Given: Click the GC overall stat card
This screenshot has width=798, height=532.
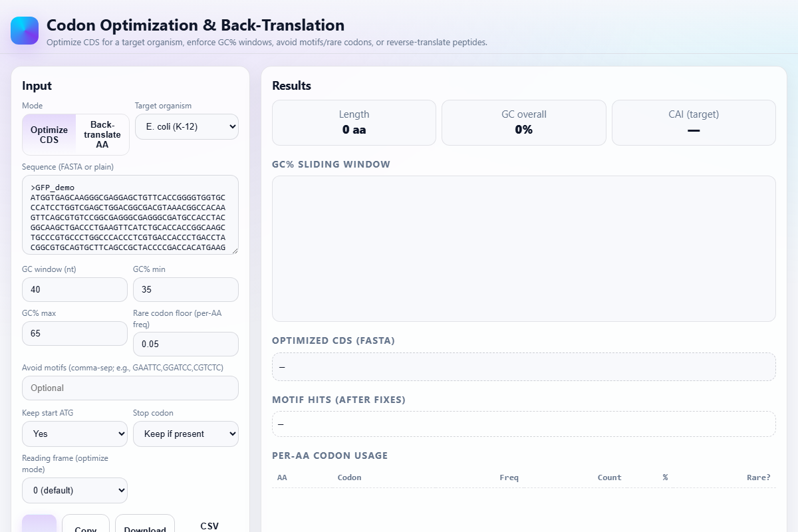Looking at the screenshot, I should click(x=524, y=122).
